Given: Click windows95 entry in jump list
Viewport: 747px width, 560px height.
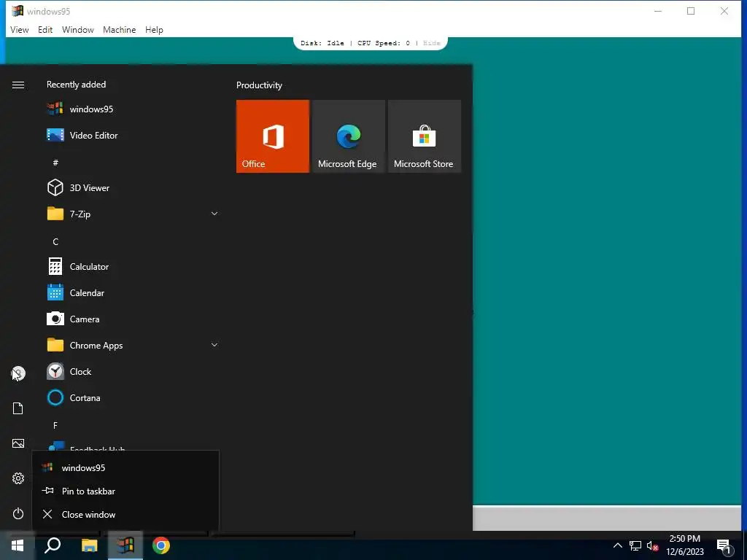Looking at the screenshot, I should click(x=125, y=467).
